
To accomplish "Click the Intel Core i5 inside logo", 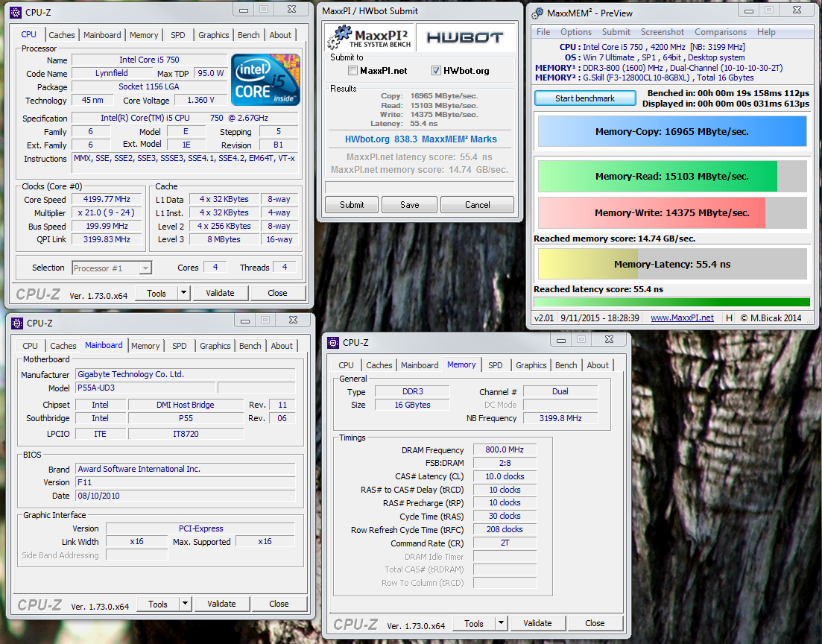I will click(x=266, y=79).
